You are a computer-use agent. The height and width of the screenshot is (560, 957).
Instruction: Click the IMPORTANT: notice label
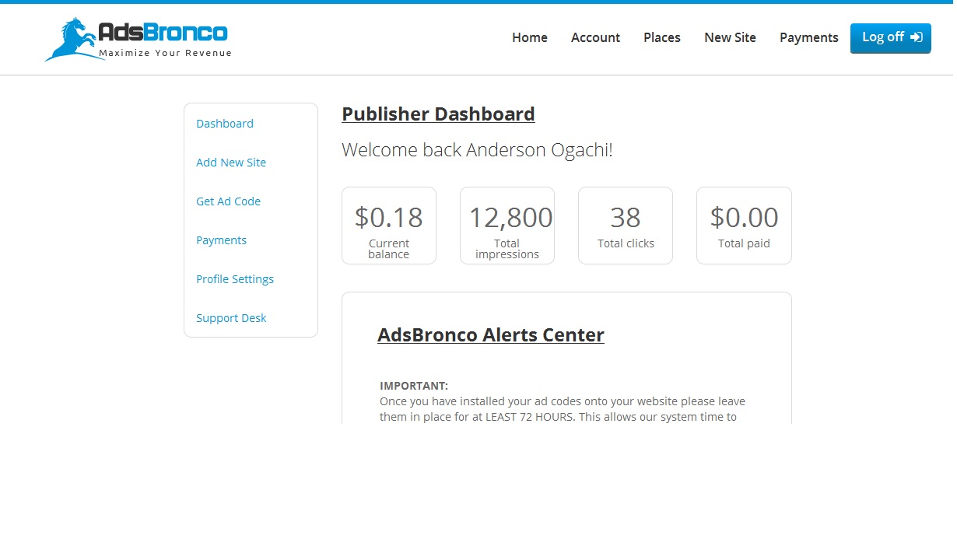[x=414, y=386]
